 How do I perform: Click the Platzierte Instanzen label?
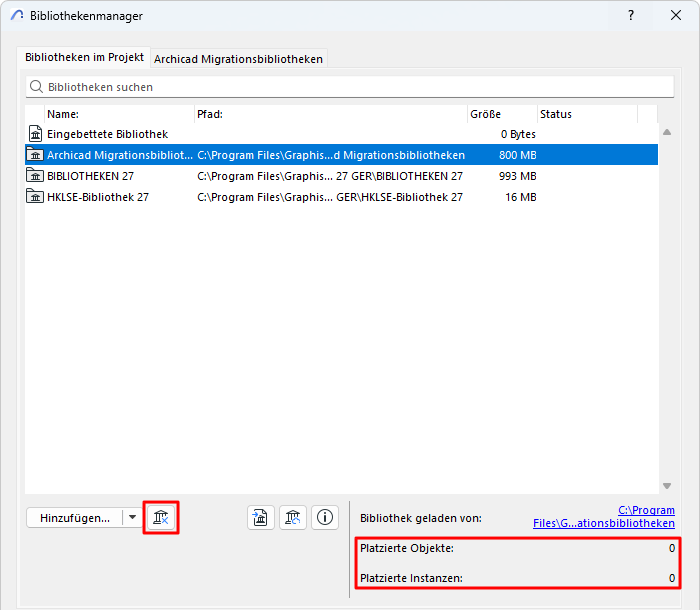[411, 578]
